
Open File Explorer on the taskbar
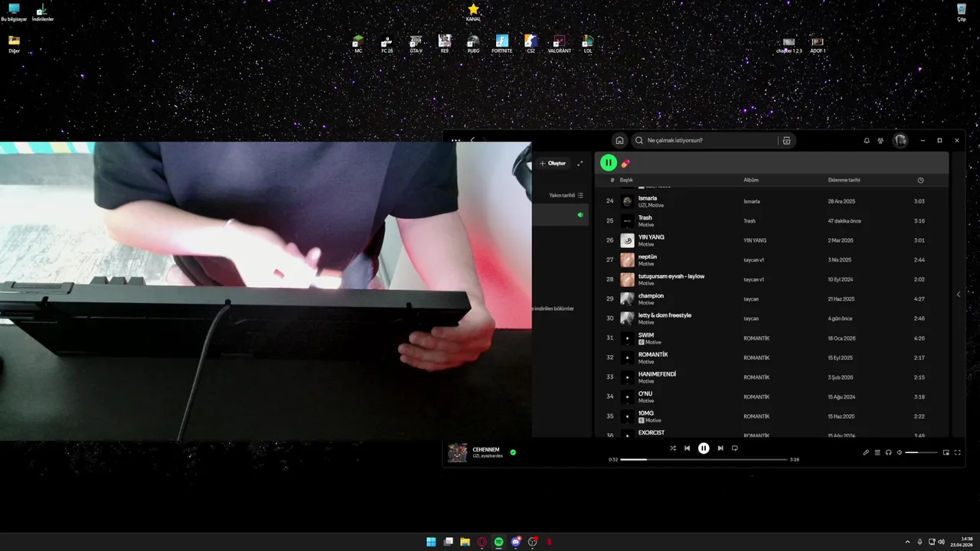(465, 542)
